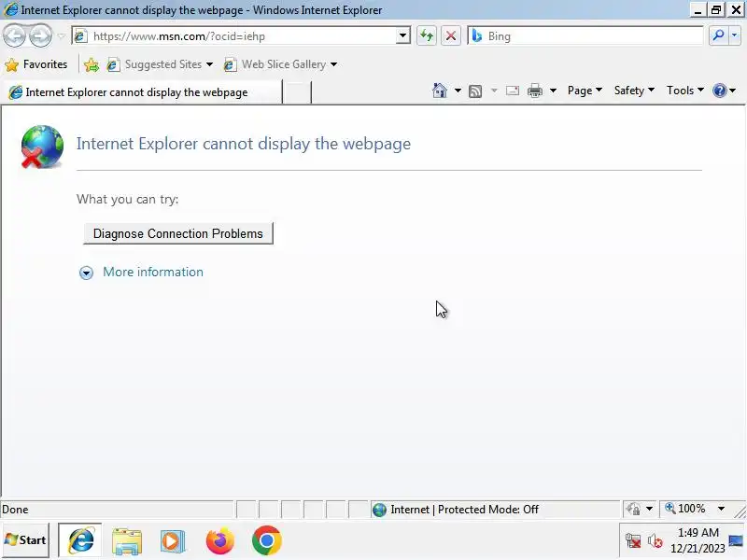Click the muted volume tray icon

(x=655, y=541)
